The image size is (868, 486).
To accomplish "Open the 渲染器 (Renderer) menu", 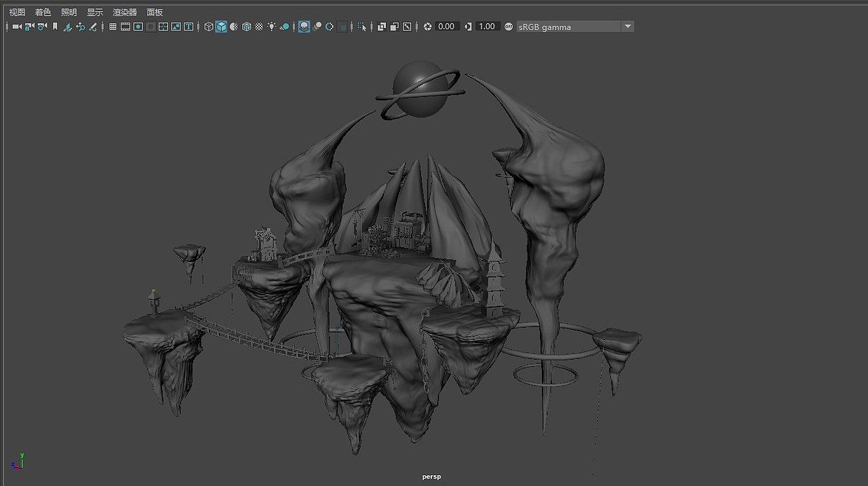I will 125,12.
